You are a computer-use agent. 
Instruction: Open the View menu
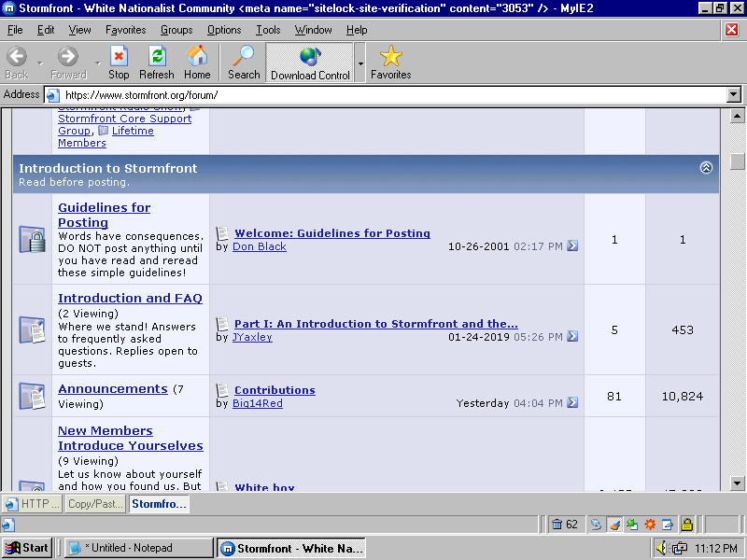point(79,30)
